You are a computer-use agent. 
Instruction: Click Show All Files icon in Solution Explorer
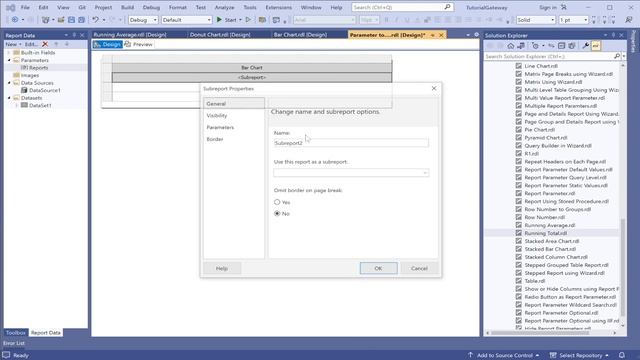pyautogui.click(x=571, y=46)
